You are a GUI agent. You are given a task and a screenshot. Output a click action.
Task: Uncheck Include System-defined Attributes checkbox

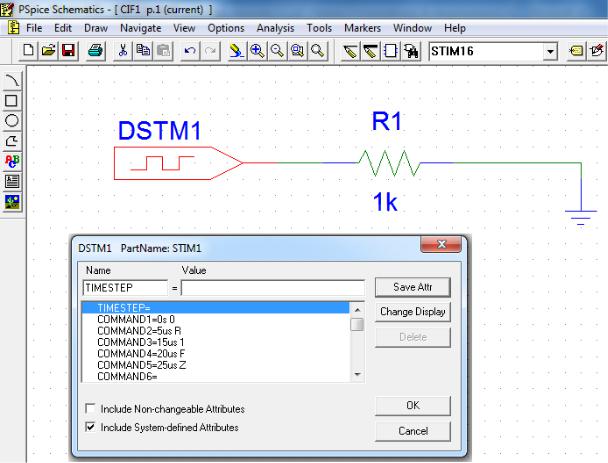[90, 427]
